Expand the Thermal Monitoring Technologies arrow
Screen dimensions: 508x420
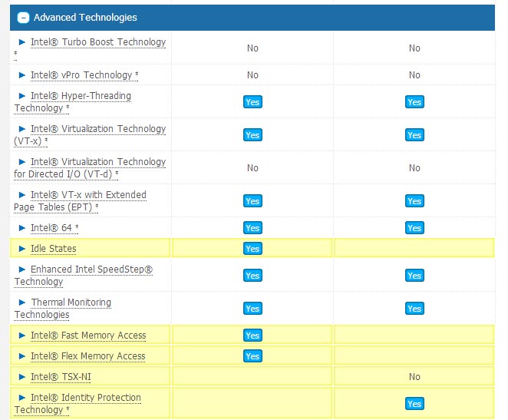tap(21, 303)
